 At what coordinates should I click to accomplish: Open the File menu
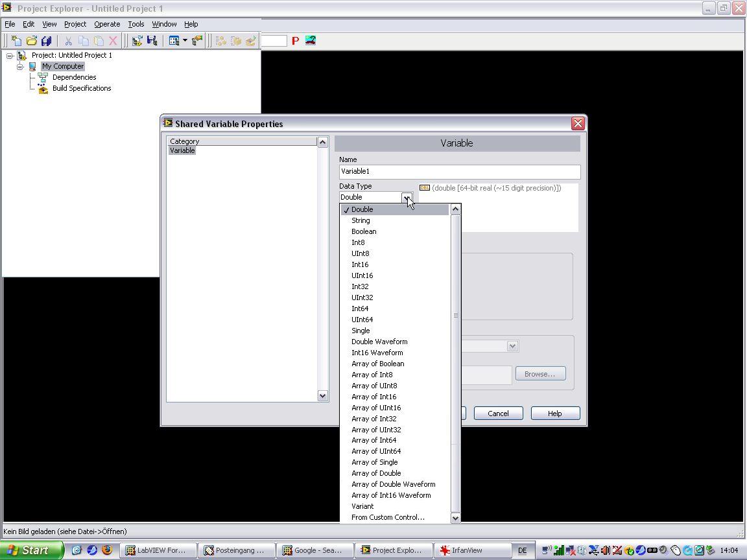point(10,24)
